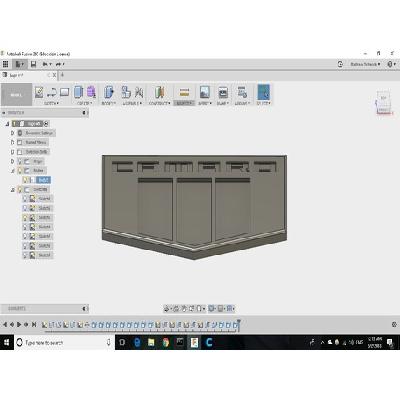Viewport: 400px width, 400px height.
Task: Click the Save icon in the top toolbar
Action: [x=33, y=64]
